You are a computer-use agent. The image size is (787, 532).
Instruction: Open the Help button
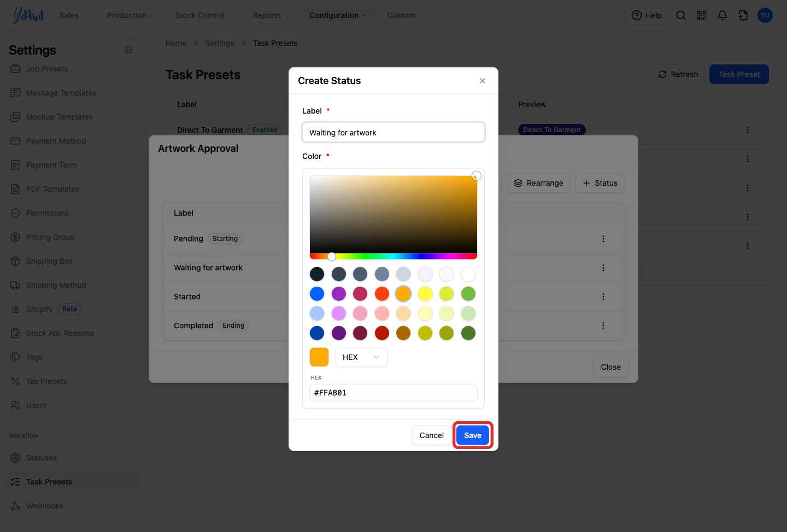pos(647,15)
